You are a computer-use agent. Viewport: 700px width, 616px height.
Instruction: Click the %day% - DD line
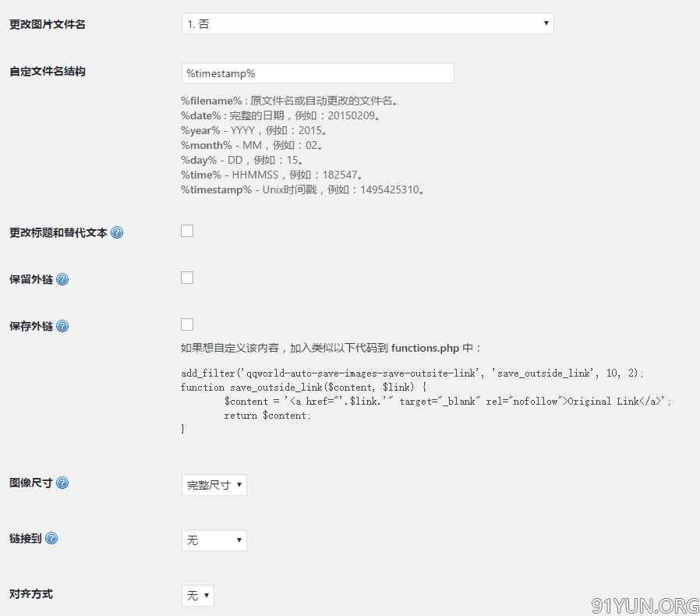coord(242,160)
